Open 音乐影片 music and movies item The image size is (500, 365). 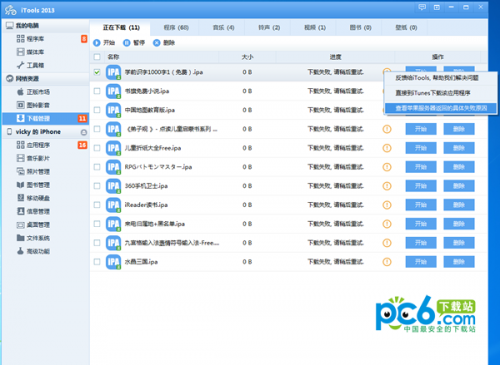tap(33, 158)
